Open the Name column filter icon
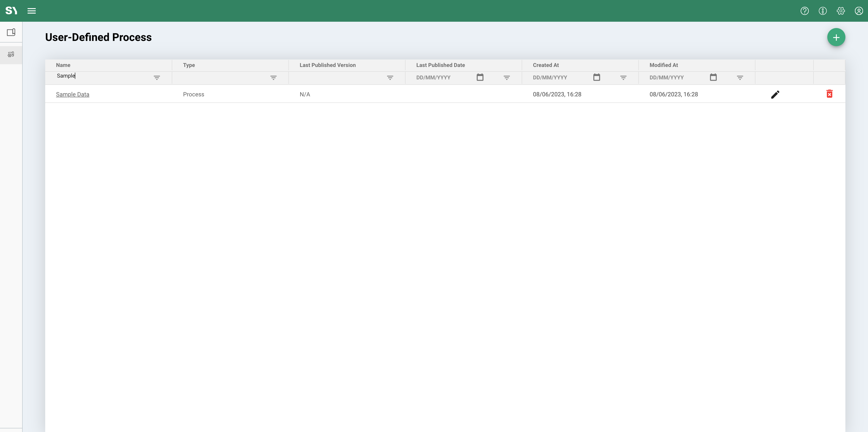Viewport: 868px width, 432px height. click(x=157, y=78)
